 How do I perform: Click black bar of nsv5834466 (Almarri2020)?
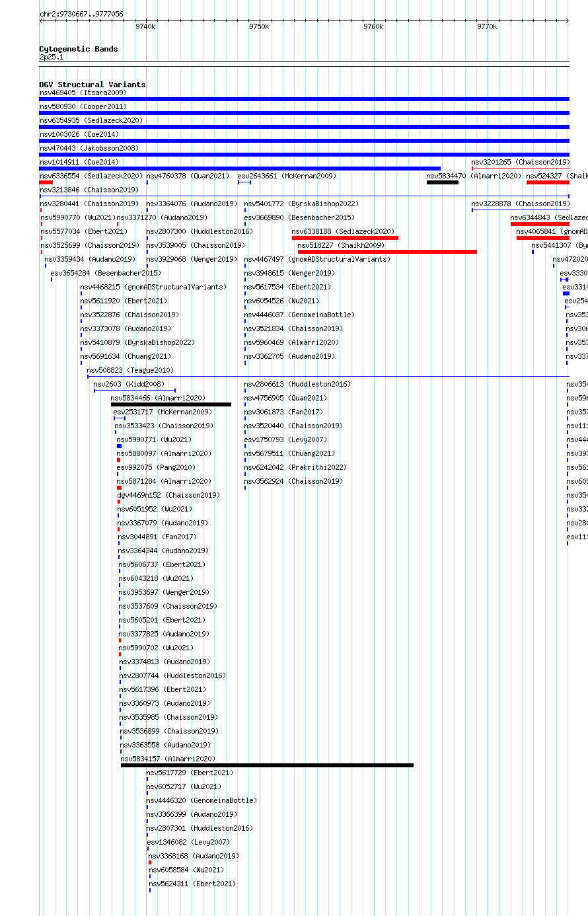click(171, 404)
